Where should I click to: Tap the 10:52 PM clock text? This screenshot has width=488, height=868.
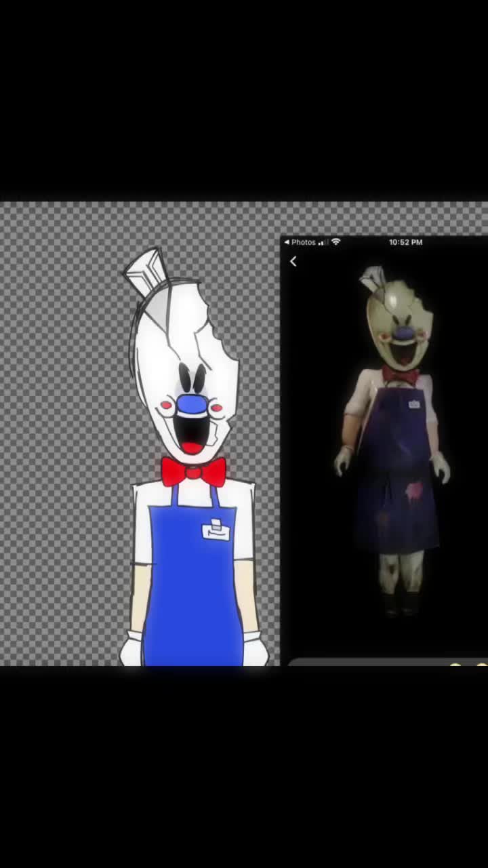[x=405, y=242]
